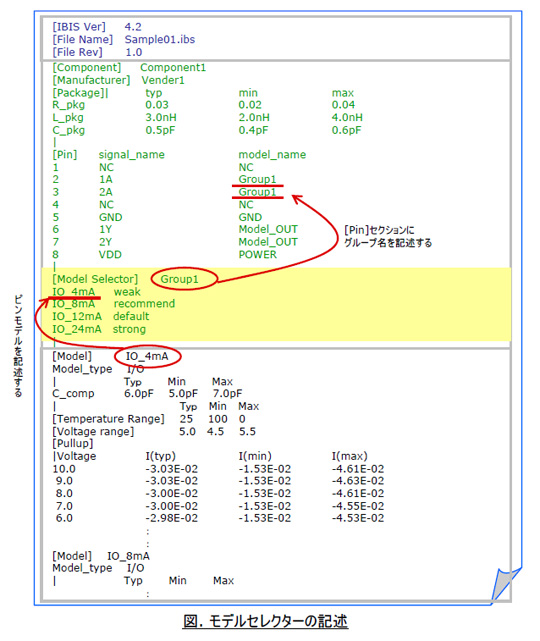Click the Vender1 manufacturer name
The image size is (540, 641).
point(163,80)
